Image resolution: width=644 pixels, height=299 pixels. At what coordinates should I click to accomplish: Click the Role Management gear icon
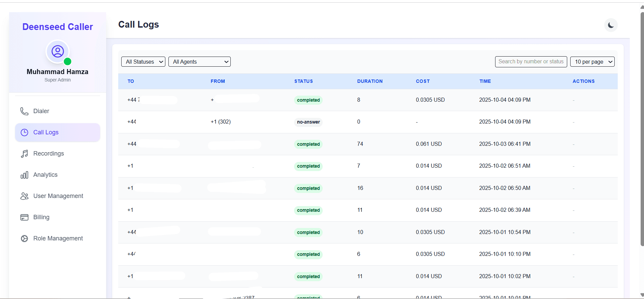[24, 238]
